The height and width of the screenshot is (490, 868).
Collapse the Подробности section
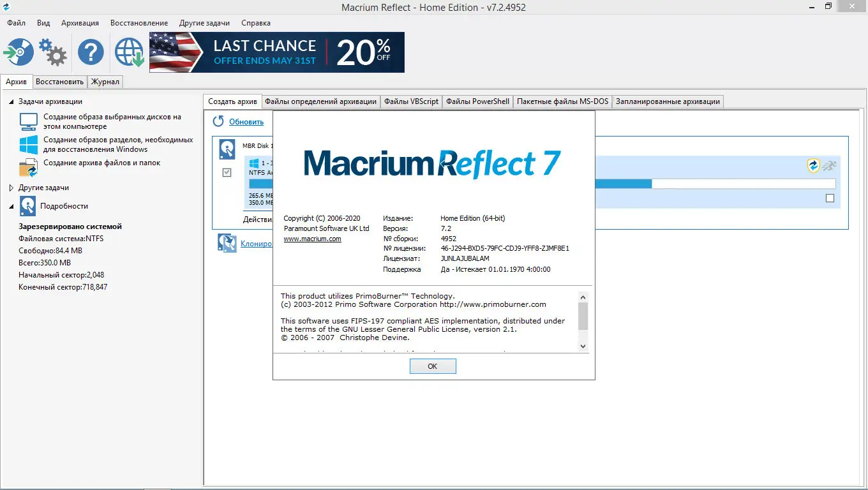tap(11, 206)
